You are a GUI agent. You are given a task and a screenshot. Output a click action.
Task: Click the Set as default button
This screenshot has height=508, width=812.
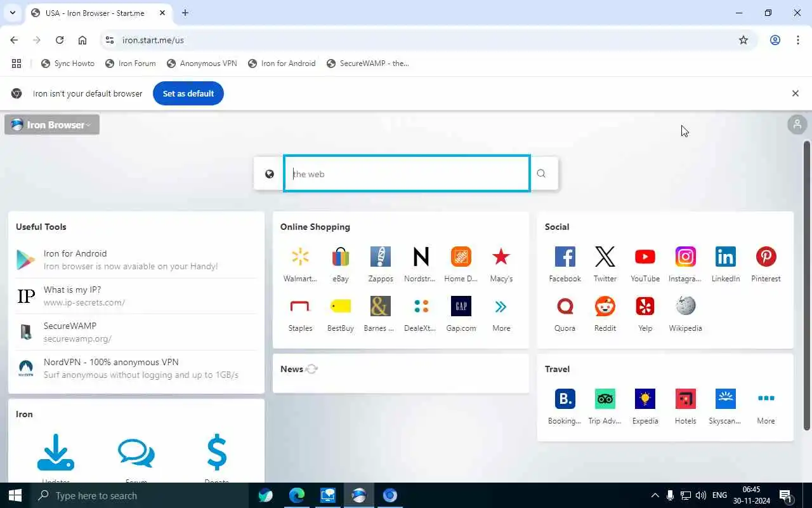coord(188,93)
